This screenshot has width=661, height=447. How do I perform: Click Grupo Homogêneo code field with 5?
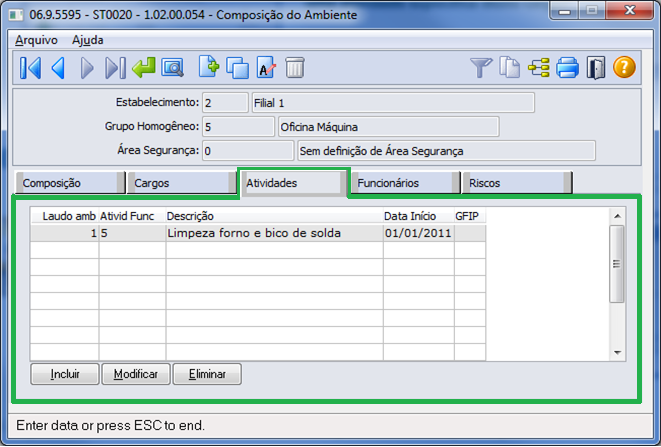tap(239, 127)
